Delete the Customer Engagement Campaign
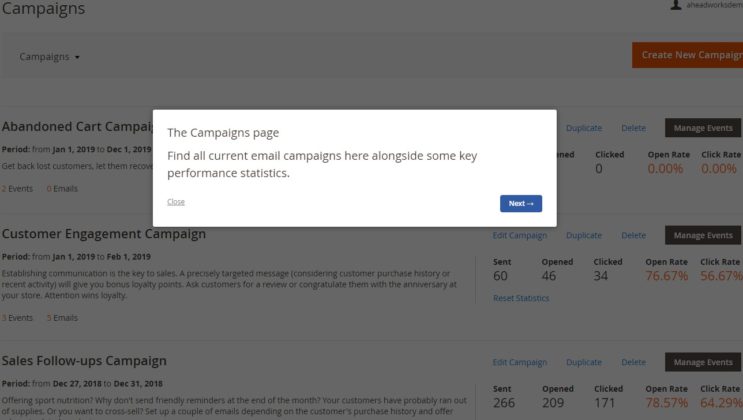 [633, 236]
